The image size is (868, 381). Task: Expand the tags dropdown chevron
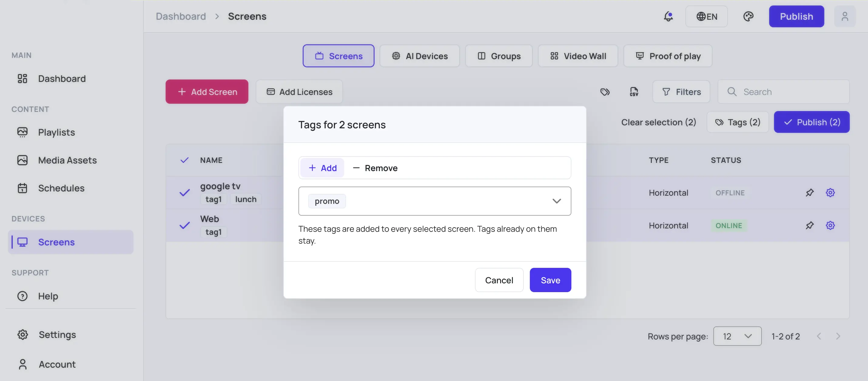[556, 201]
